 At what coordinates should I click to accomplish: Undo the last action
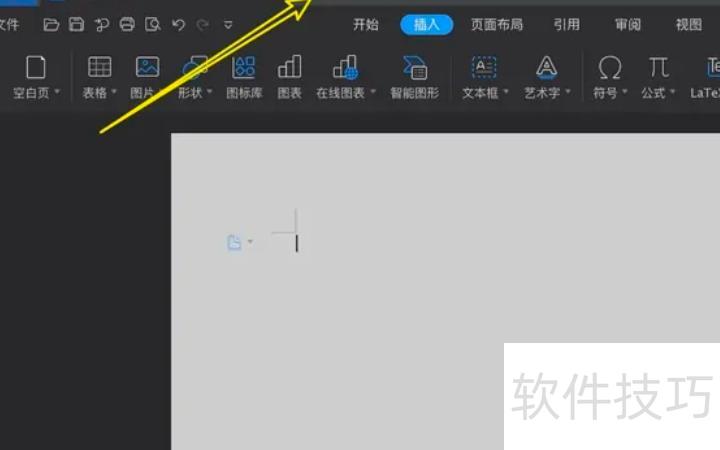pyautogui.click(x=178, y=24)
